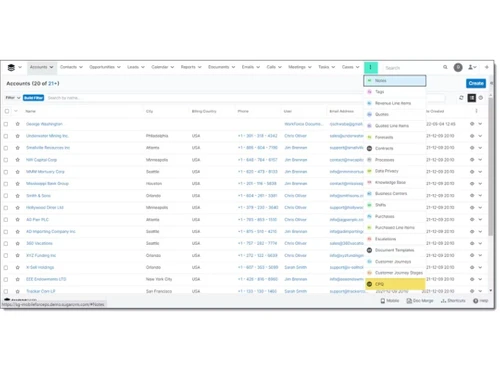
Task: Open the X-Sell Holdings account link
Action: pyautogui.click(x=40, y=267)
